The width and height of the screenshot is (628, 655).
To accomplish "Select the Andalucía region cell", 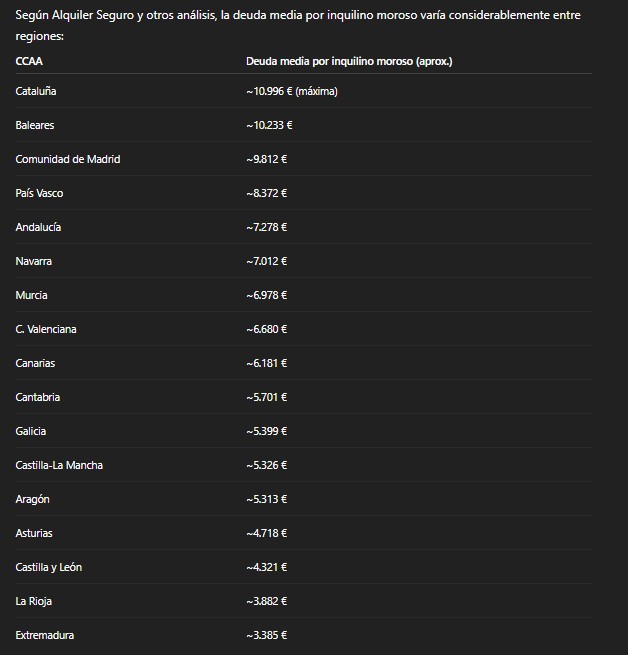I will [x=38, y=227].
